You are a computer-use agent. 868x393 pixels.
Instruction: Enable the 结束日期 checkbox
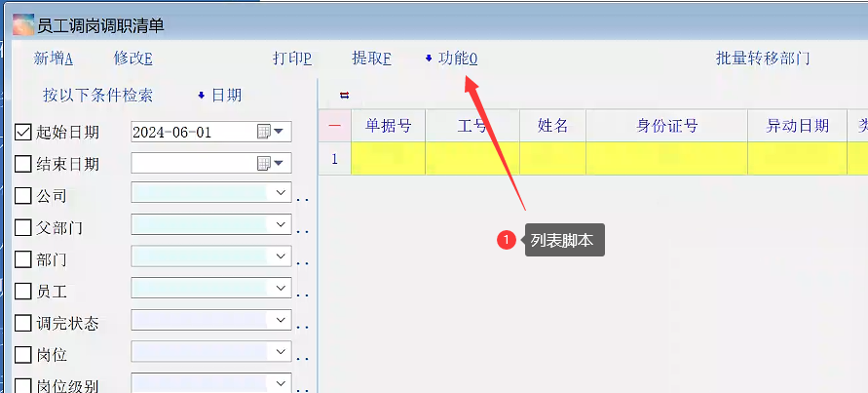24,164
